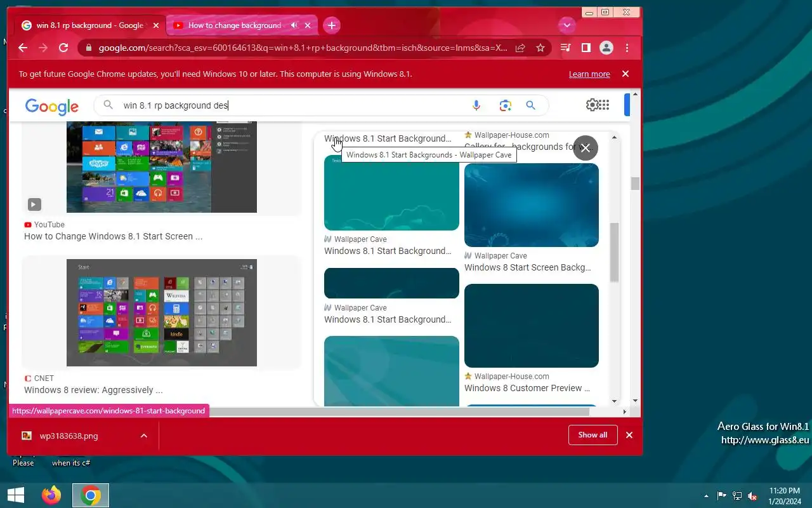Open the CNET Windows 8 Start screen thumbnail

162,312
